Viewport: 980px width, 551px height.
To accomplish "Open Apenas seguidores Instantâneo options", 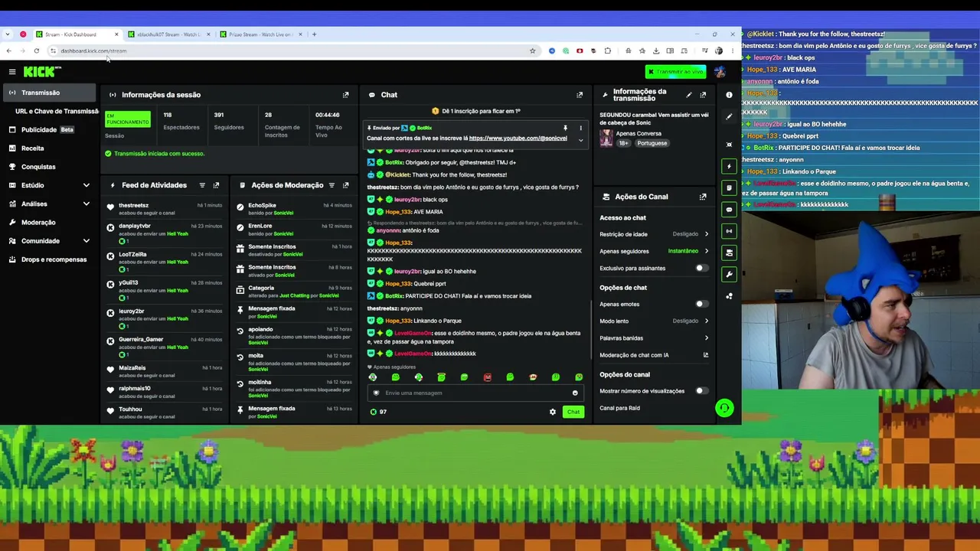I will [655, 251].
